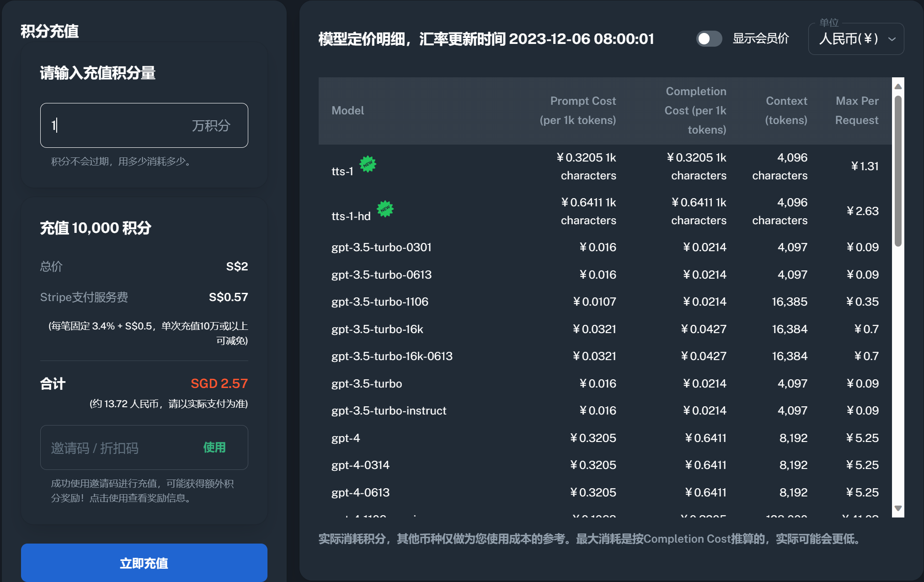The height and width of the screenshot is (582, 924).
Task: Click the Prompt Cost column header
Action: 577,110
